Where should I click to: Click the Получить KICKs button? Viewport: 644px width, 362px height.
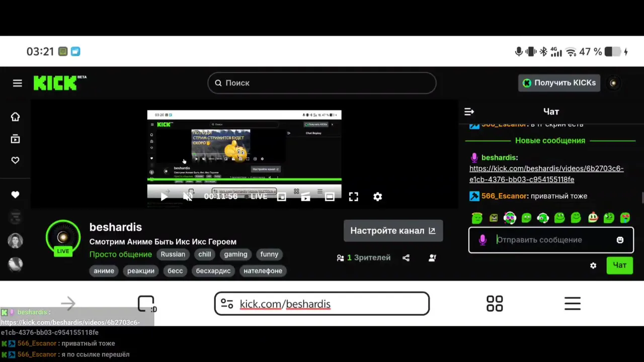pyautogui.click(x=559, y=83)
